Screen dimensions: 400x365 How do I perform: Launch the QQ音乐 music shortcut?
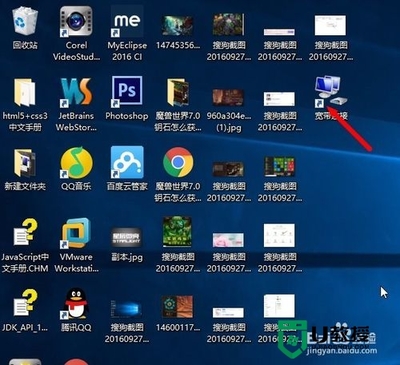coord(76,163)
